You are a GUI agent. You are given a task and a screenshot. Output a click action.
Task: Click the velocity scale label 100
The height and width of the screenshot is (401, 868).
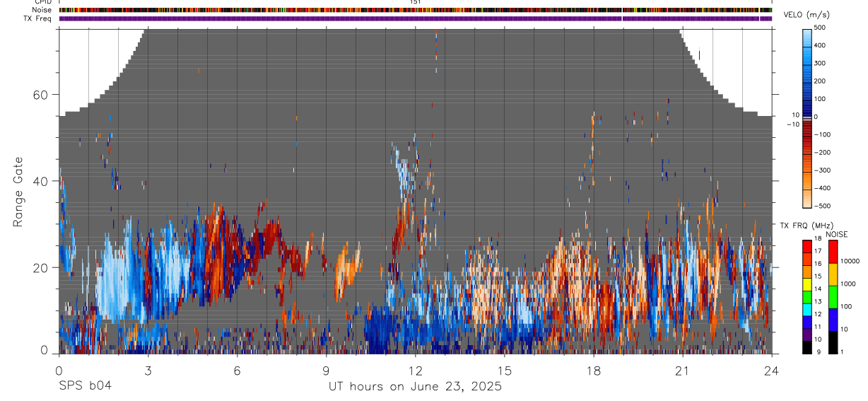820,99
